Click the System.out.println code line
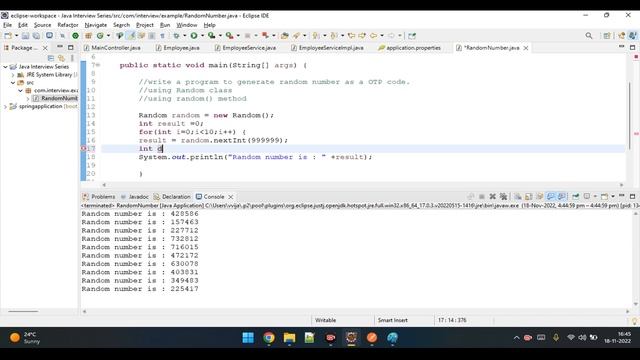This screenshot has width=640, height=360. pos(255,157)
